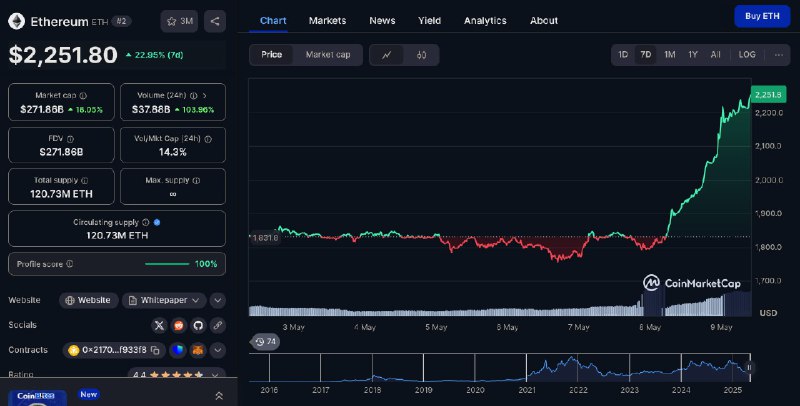Expand more contracts chevron
The image size is (800, 406).
tap(218, 350)
